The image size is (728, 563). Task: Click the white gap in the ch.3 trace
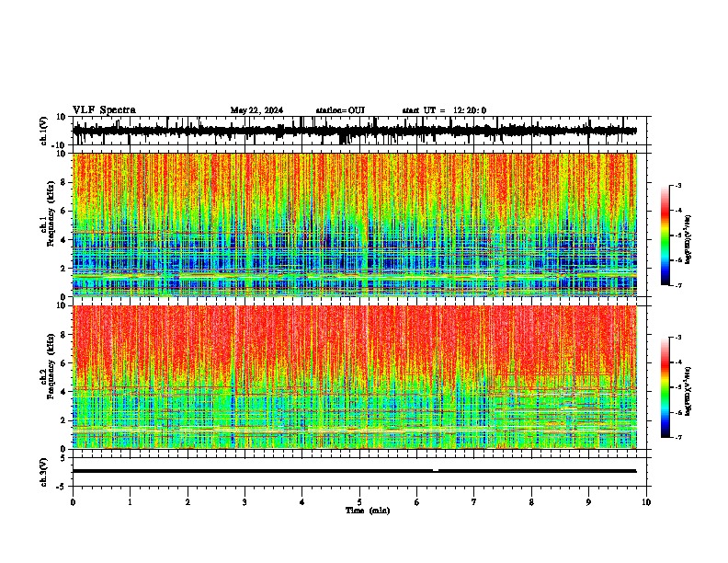point(436,471)
